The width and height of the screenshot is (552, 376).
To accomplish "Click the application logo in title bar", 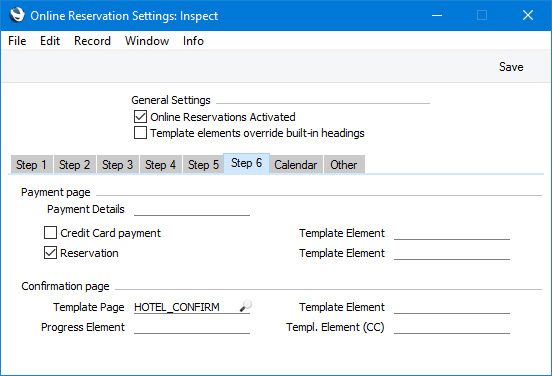I will coord(17,15).
